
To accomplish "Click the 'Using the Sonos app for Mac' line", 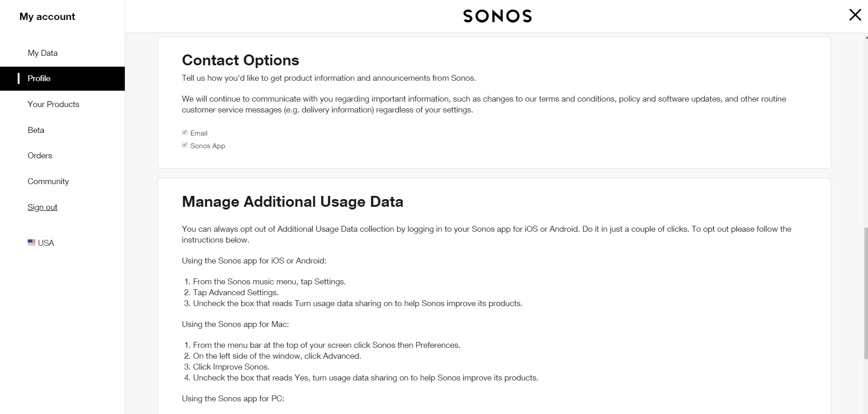I will 235,324.
